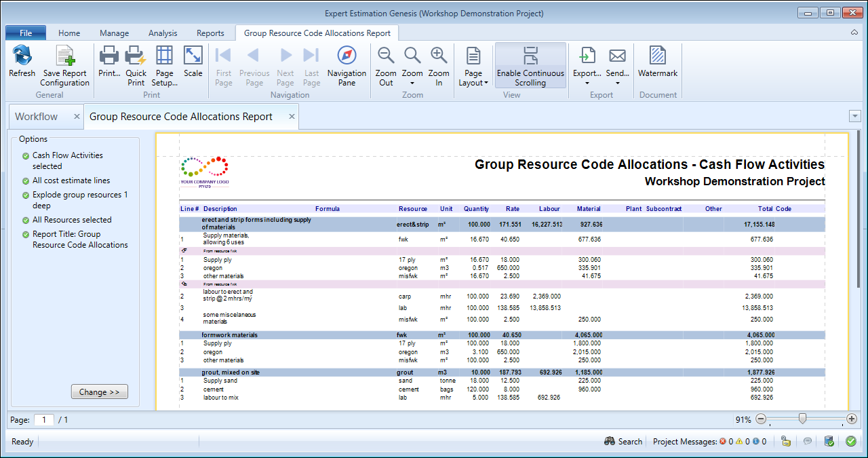Save the report configuration
The width and height of the screenshot is (868, 458).
[64, 66]
